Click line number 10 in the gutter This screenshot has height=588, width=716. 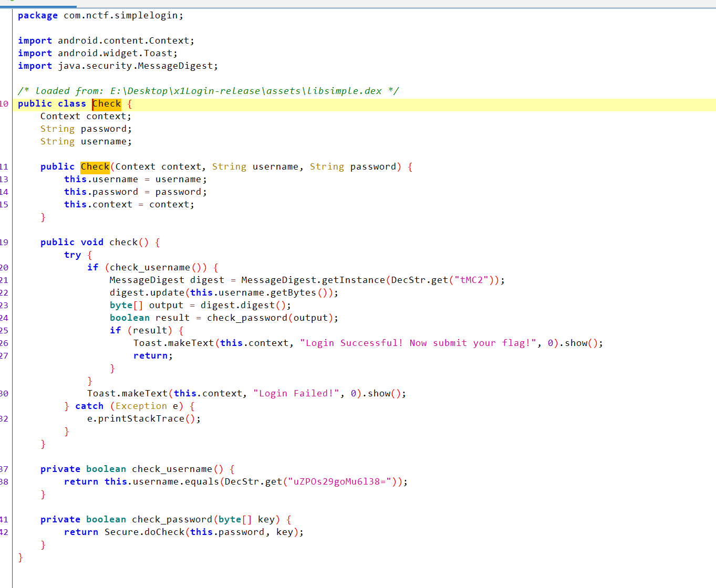[4, 104]
